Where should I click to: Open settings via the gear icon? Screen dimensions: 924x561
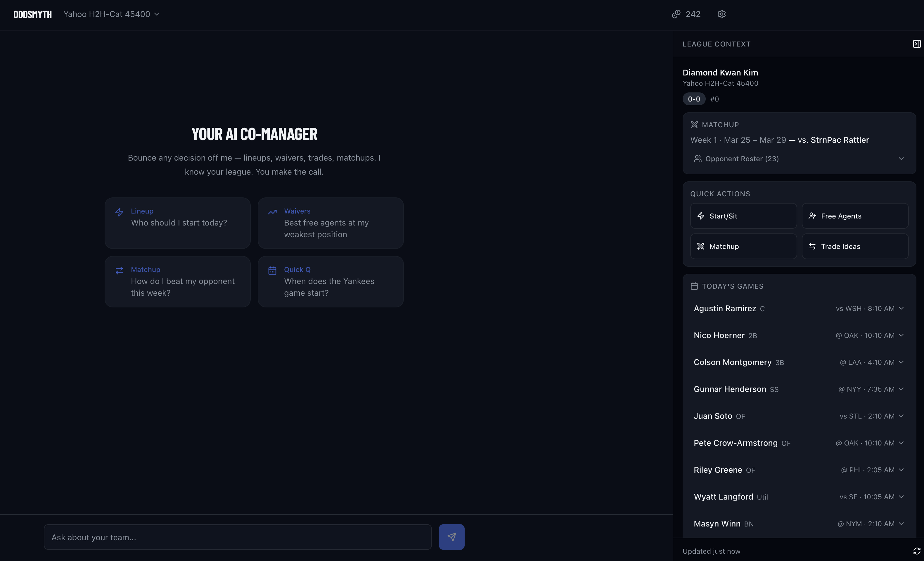click(721, 14)
